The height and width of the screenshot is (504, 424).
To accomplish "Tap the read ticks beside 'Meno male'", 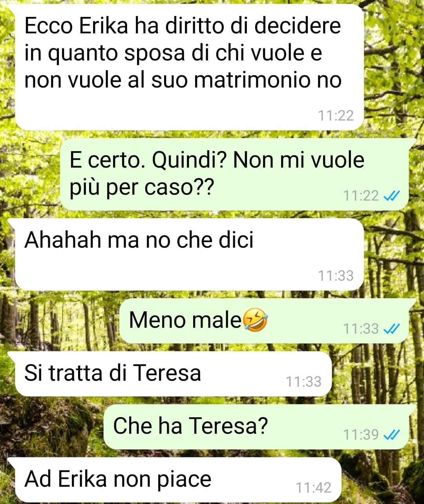I will pyautogui.click(x=391, y=329).
